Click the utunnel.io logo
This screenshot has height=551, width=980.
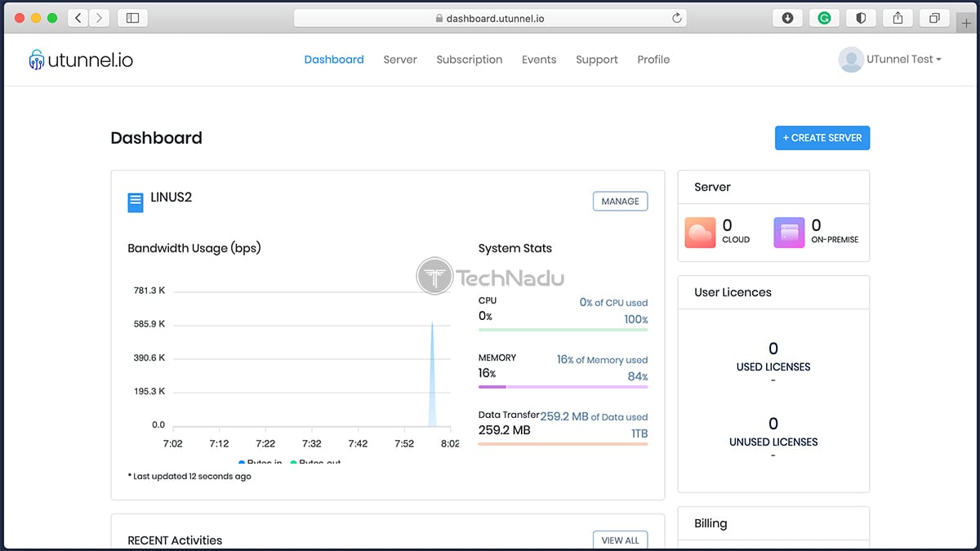(80, 60)
